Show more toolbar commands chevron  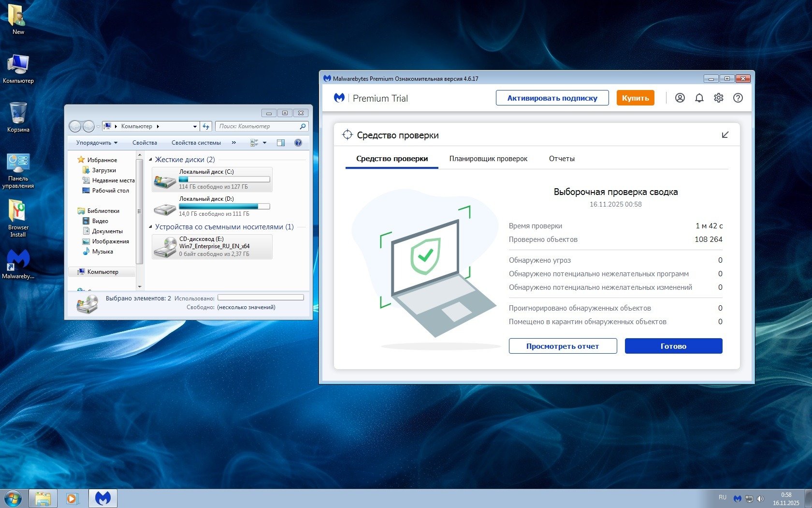point(234,143)
